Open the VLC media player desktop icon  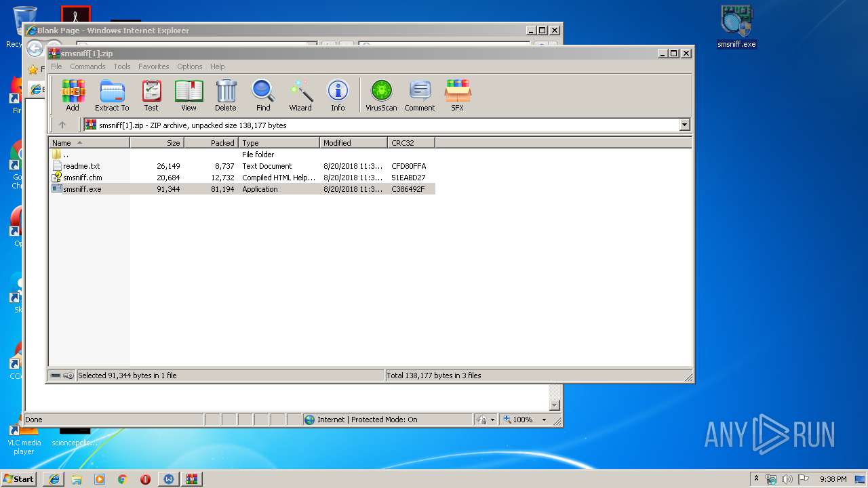(x=24, y=437)
